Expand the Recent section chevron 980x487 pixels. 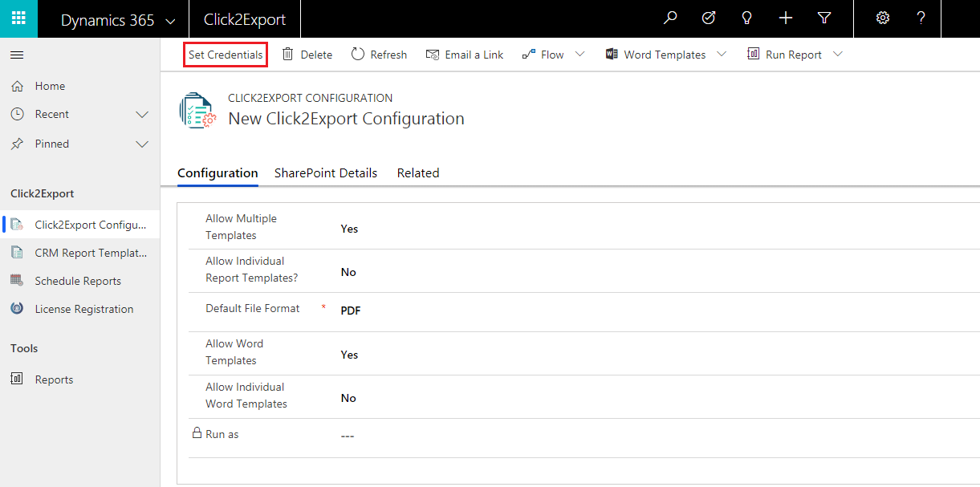tap(142, 115)
